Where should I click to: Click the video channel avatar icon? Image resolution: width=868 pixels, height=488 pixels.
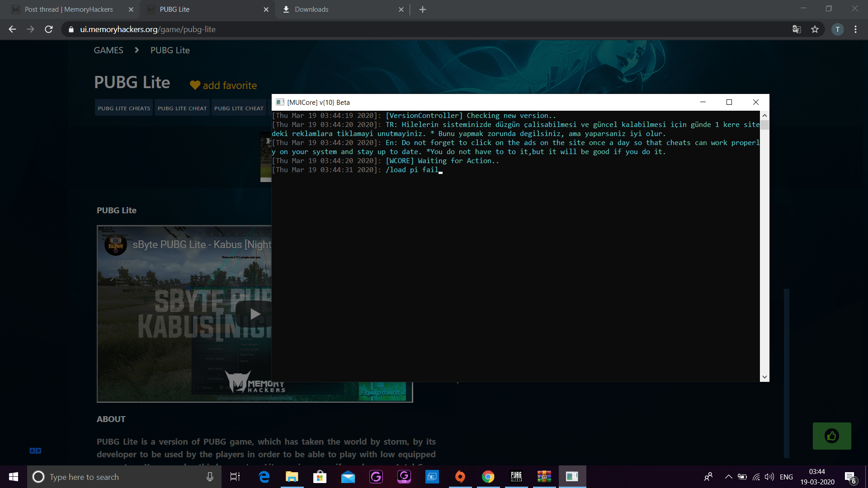click(116, 244)
